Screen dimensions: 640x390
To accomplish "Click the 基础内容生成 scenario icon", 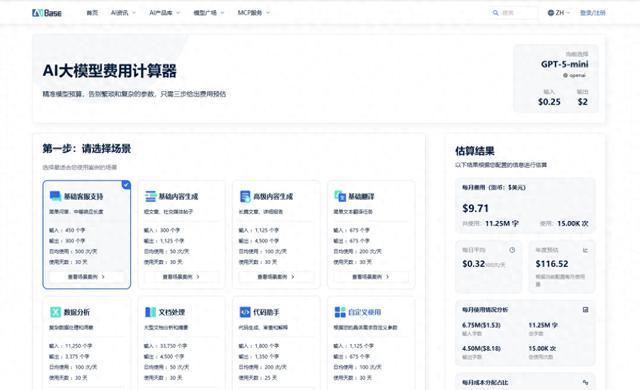I will (151, 196).
